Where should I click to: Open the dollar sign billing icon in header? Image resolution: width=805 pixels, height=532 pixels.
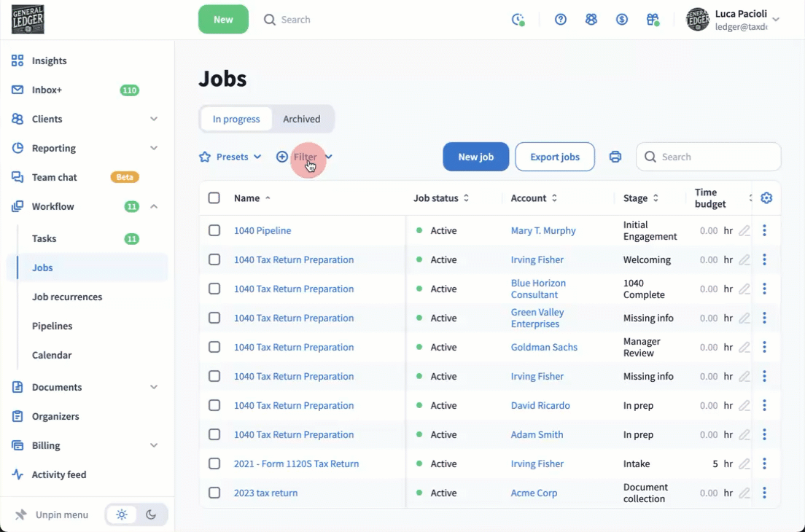622,20
